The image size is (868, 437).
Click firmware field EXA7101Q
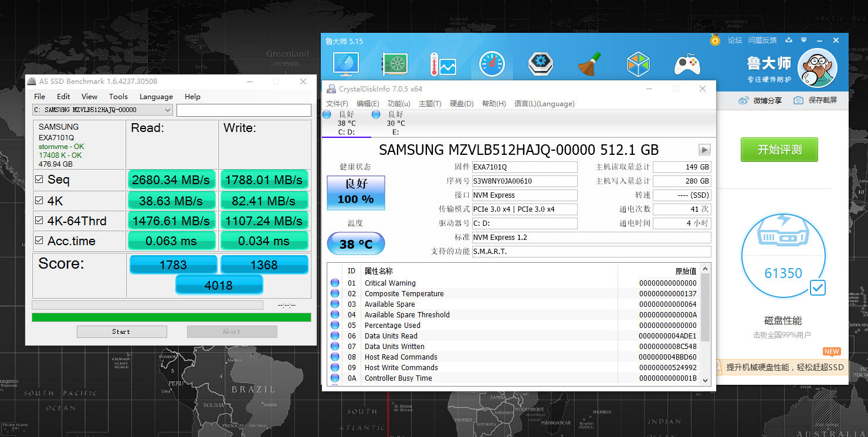click(x=524, y=167)
